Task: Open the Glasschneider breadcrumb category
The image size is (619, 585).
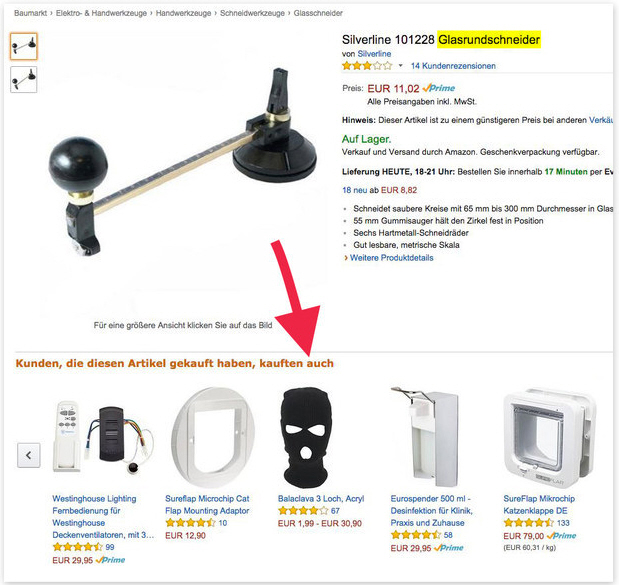Action: (x=318, y=13)
